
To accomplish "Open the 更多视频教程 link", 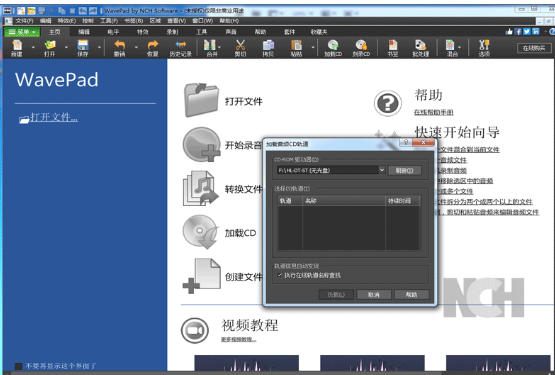I will point(239,339).
